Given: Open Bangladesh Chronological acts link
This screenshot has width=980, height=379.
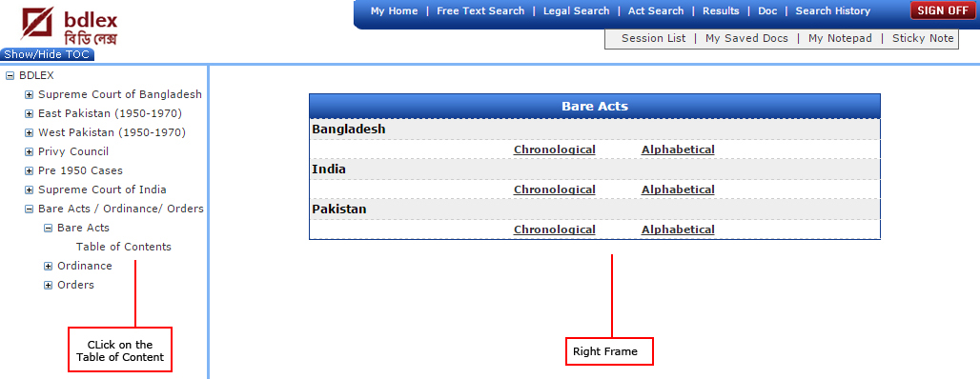Looking at the screenshot, I should pos(555,150).
